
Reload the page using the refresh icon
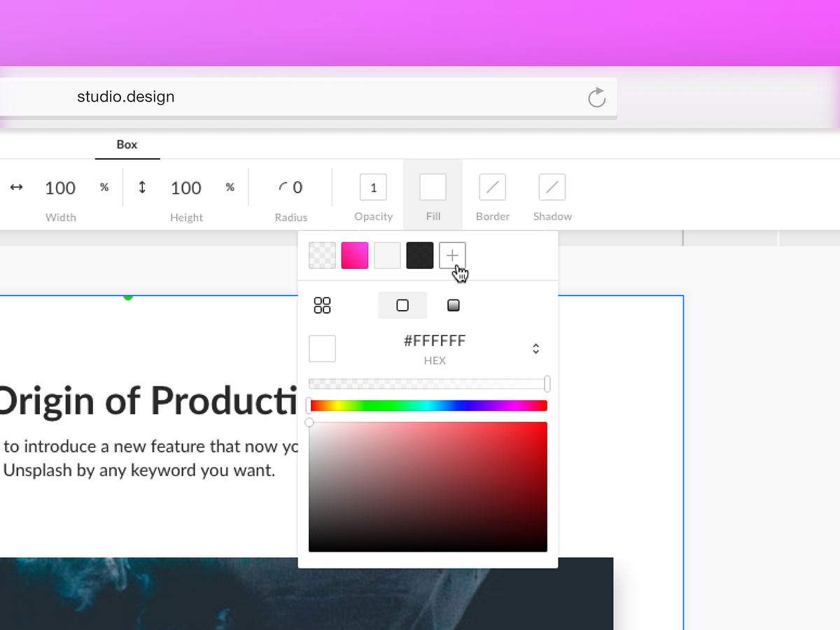coord(596,97)
